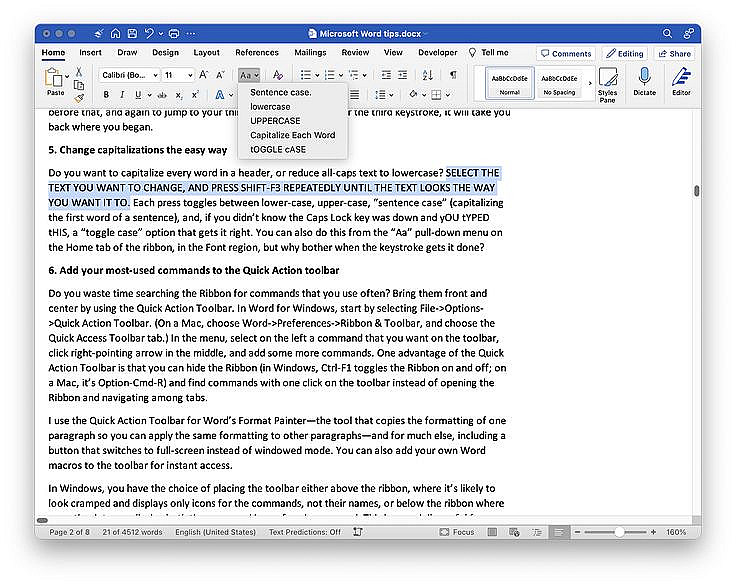Open track changes icon in status bar
This screenshot has height=585, width=736.
358,531
